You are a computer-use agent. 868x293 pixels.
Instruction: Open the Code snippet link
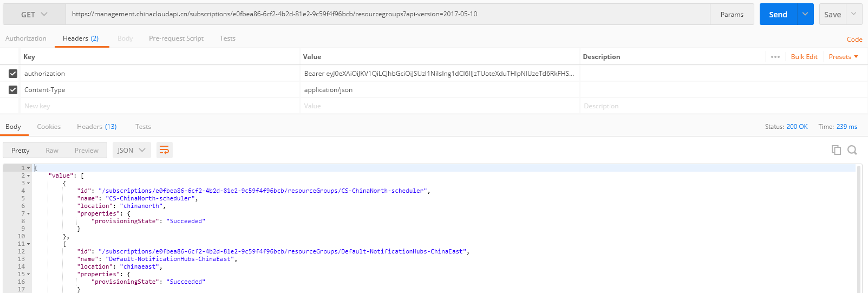pos(854,39)
